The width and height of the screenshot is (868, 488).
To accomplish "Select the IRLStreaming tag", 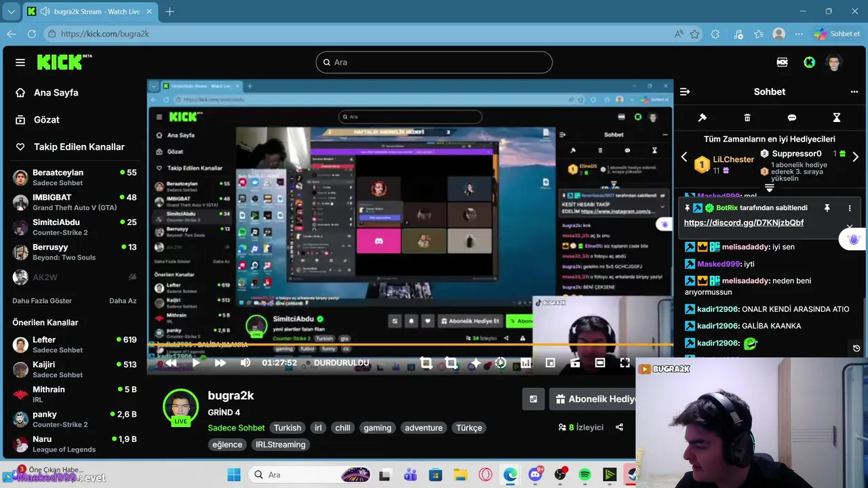I will tap(280, 445).
